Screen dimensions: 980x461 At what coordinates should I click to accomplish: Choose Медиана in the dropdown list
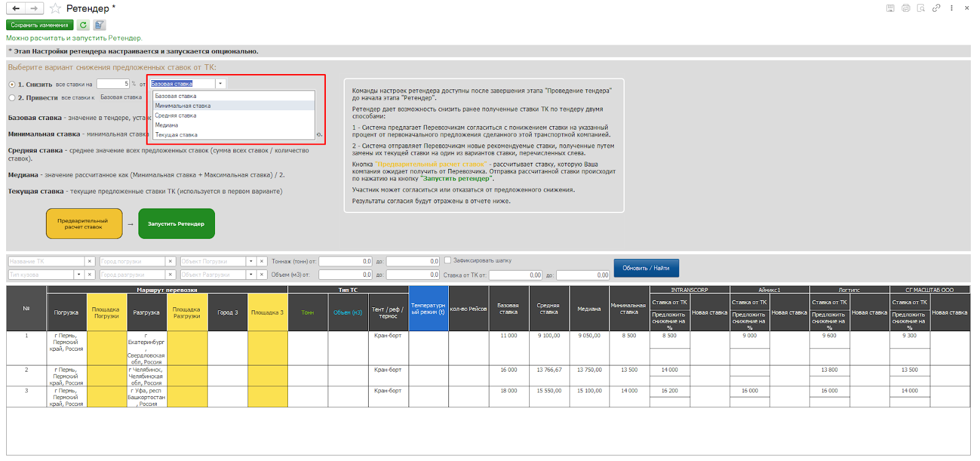click(233, 126)
